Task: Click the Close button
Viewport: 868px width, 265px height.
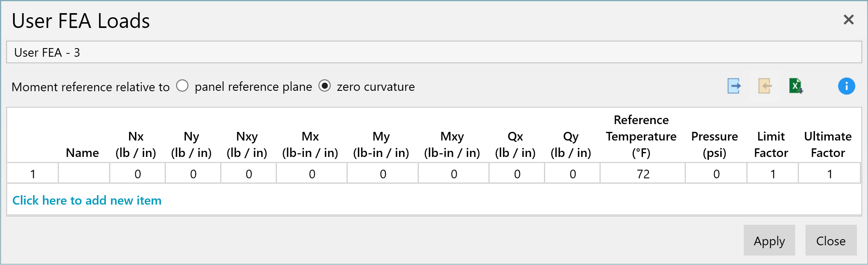Action: (831, 240)
